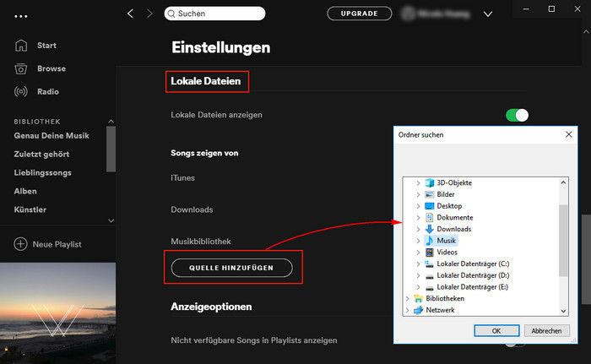
Task: Expand the Netzwerk tree node
Action: pos(407,310)
